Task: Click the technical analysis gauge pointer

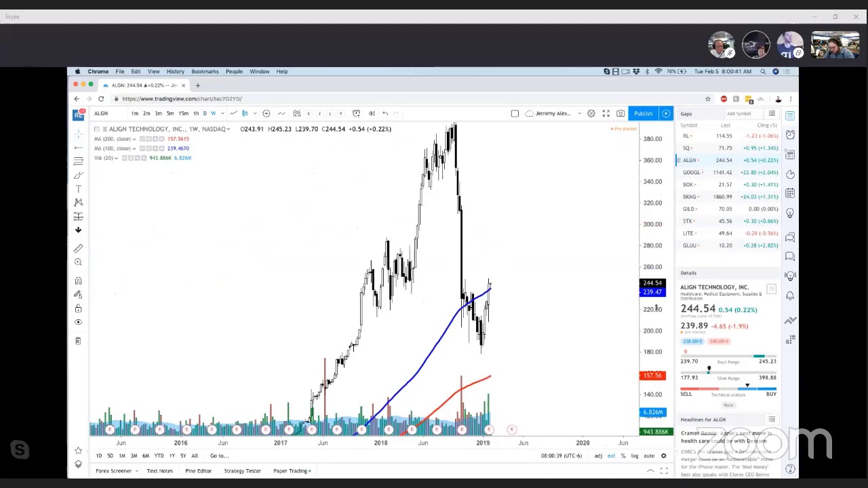Action: (747, 385)
